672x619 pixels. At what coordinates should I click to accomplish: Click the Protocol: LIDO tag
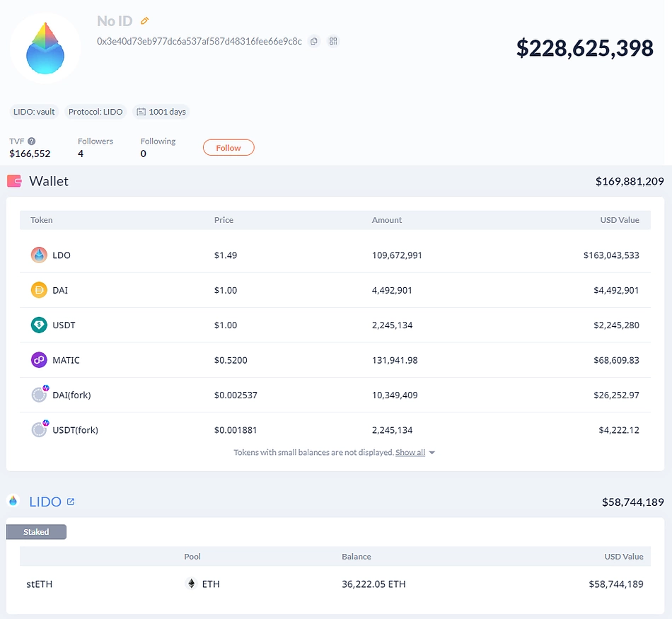pyautogui.click(x=95, y=112)
